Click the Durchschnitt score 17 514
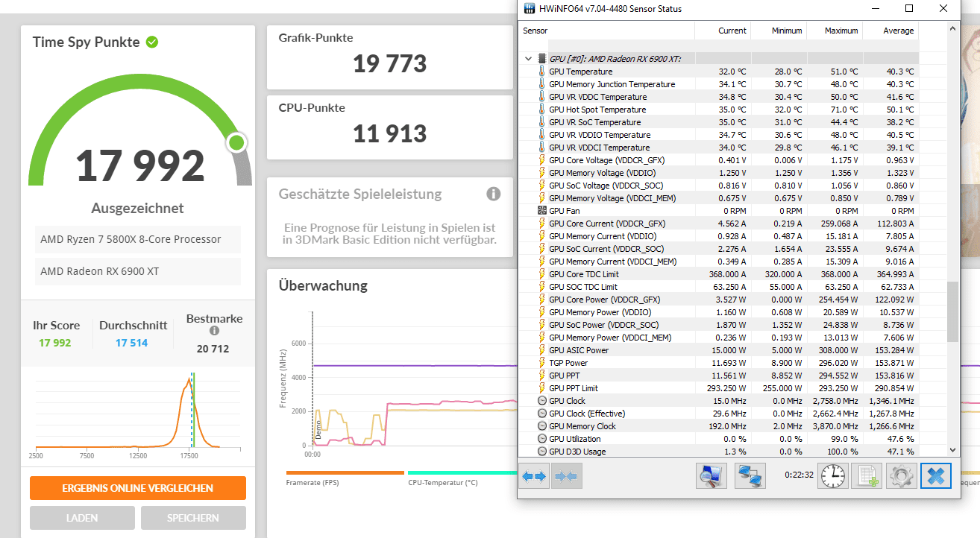Viewport: 980px width, 538px height. (131, 343)
